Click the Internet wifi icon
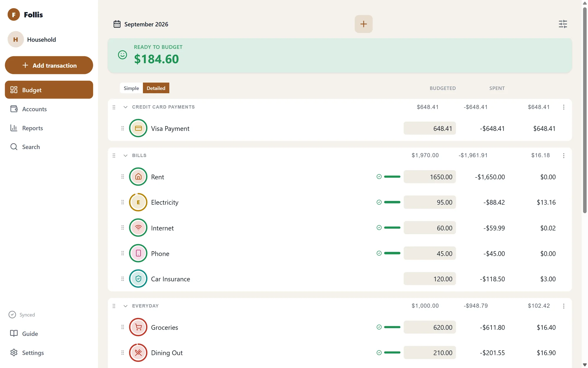Screen dimensions: 588x368 138,228
